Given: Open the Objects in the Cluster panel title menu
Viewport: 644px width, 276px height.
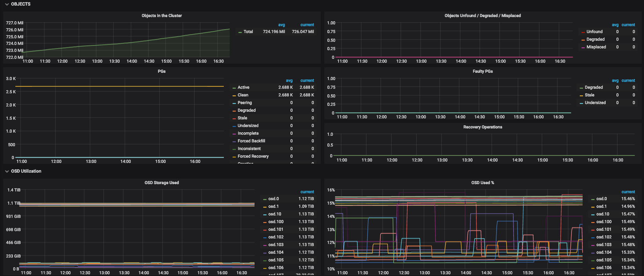Looking at the screenshot, I should pos(161,16).
